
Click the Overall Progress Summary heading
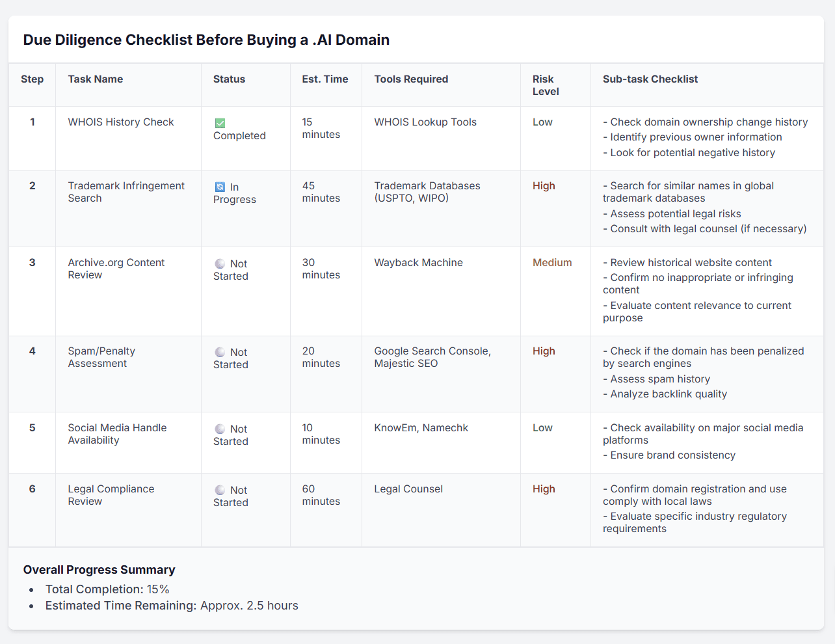[99, 570]
